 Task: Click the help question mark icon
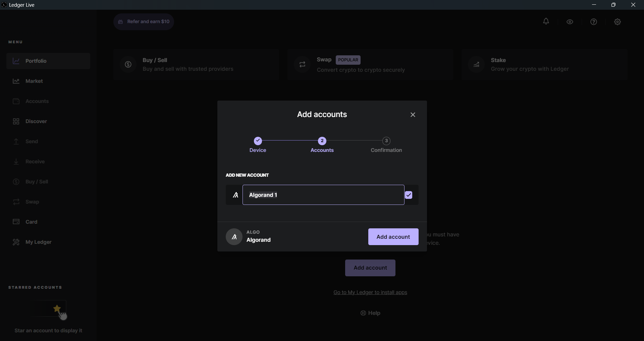[x=594, y=21]
